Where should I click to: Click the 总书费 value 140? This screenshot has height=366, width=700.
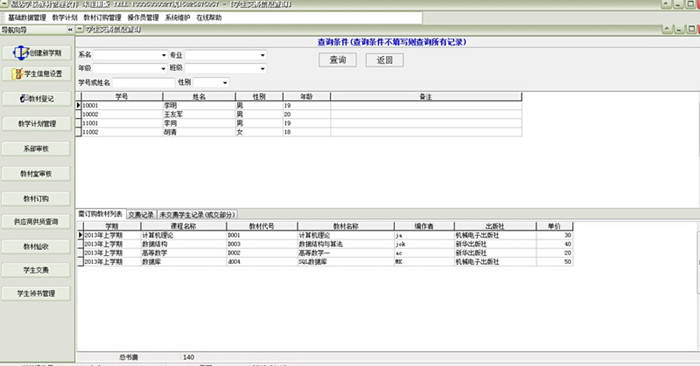click(188, 357)
